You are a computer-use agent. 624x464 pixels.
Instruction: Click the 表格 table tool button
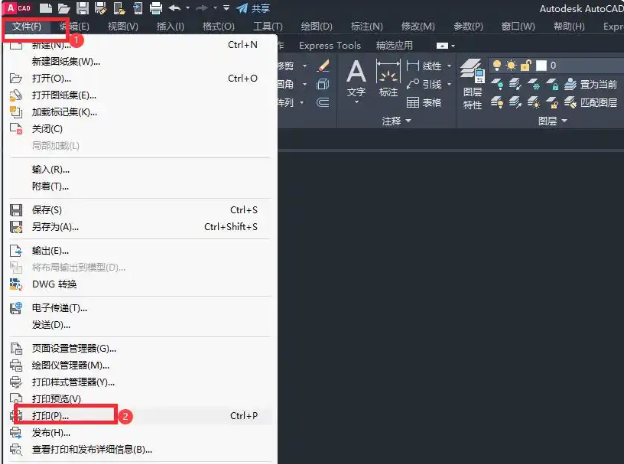tap(424, 103)
